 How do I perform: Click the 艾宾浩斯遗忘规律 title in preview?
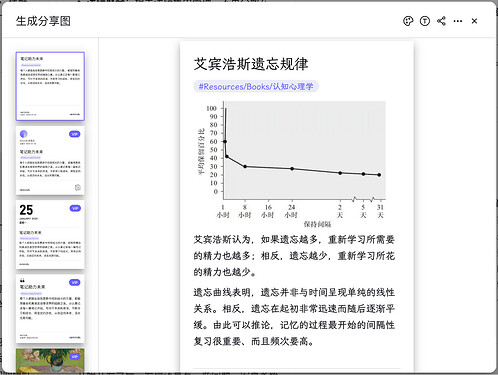point(251,64)
